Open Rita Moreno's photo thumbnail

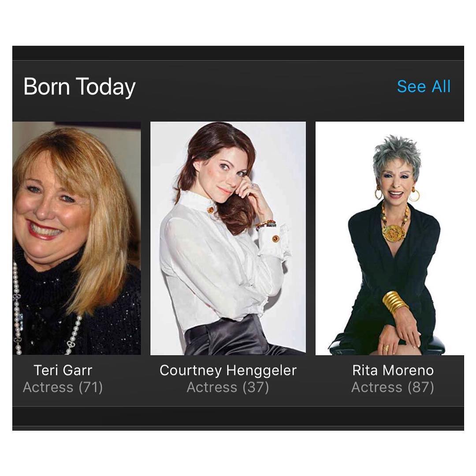click(x=390, y=238)
